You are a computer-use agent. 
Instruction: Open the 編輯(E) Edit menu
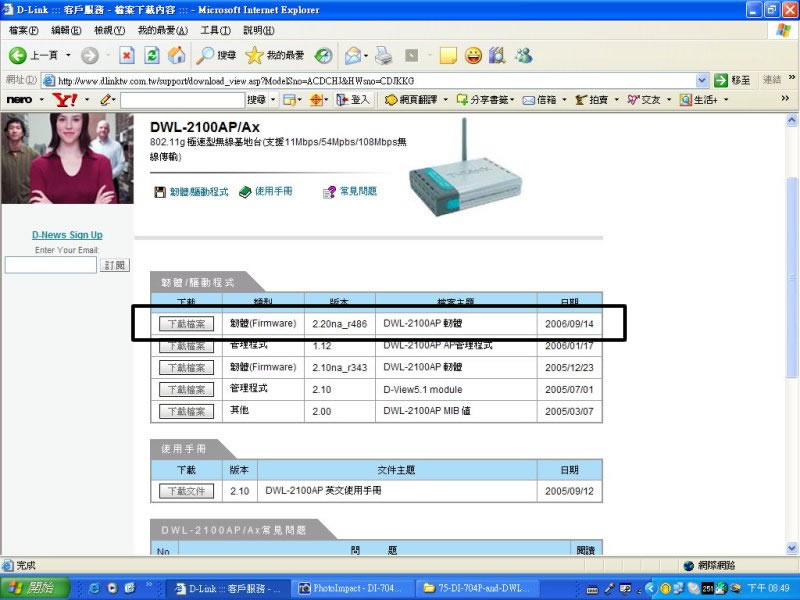[66, 31]
